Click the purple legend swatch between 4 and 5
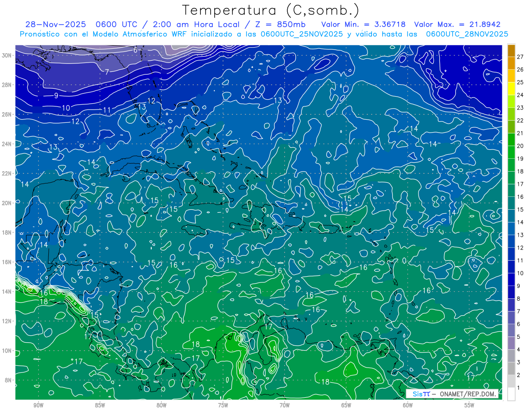 [x=511, y=343]
